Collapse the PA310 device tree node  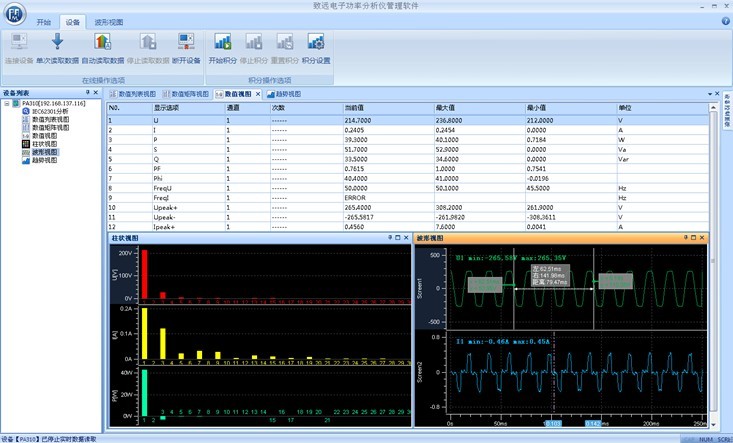tap(6, 103)
